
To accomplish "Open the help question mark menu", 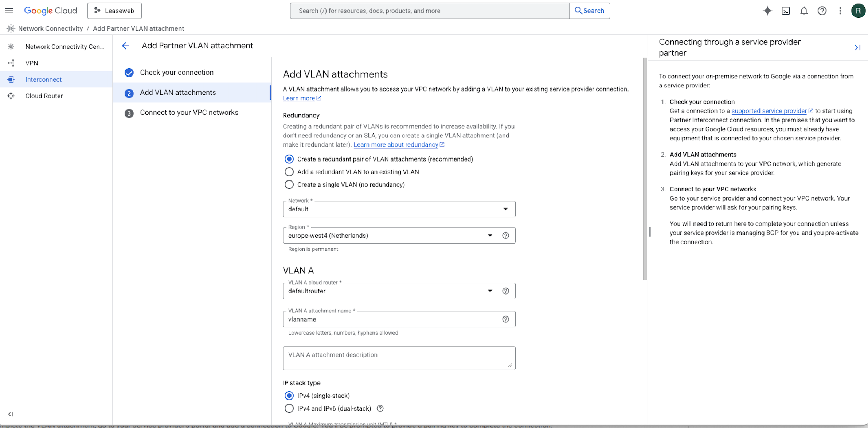I will 822,11.
